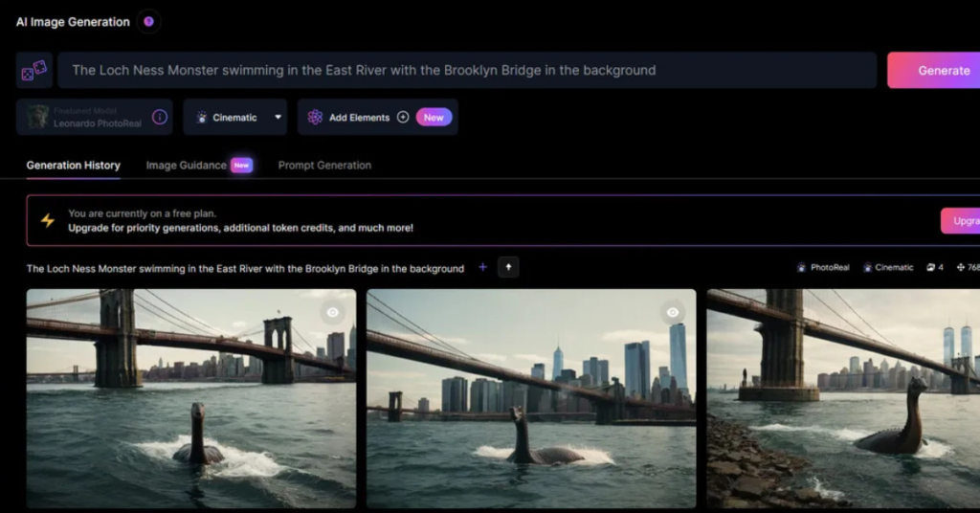Viewport: 980px width, 513px height.
Task: Click the purple help question mark icon
Action: click(x=148, y=22)
